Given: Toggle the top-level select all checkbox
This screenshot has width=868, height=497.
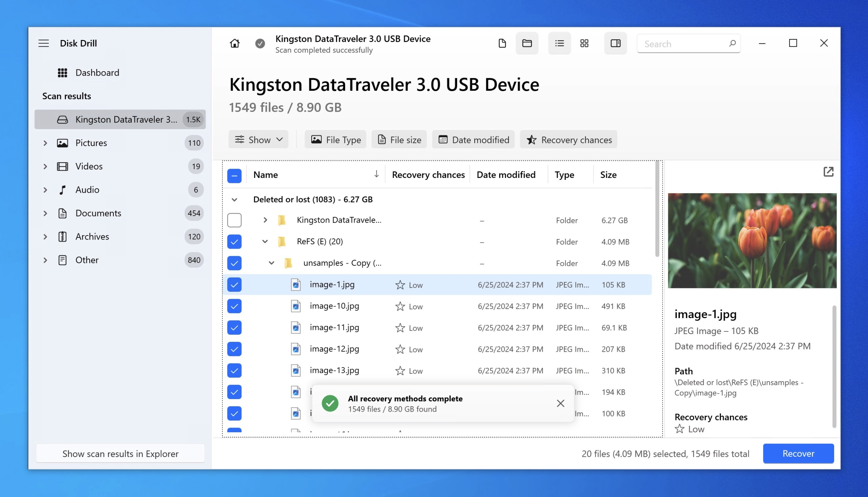Looking at the screenshot, I should pos(234,174).
